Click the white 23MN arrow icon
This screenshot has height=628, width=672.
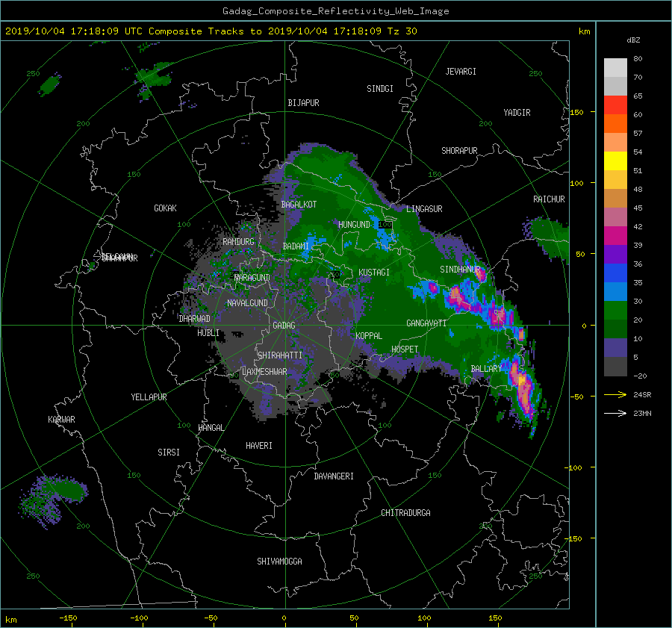pos(615,413)
